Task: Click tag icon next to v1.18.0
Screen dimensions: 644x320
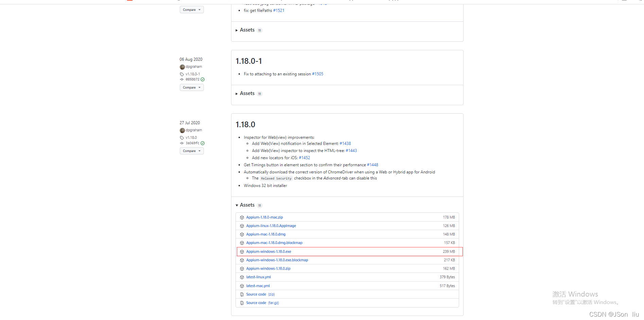Action: click(182, 138)
